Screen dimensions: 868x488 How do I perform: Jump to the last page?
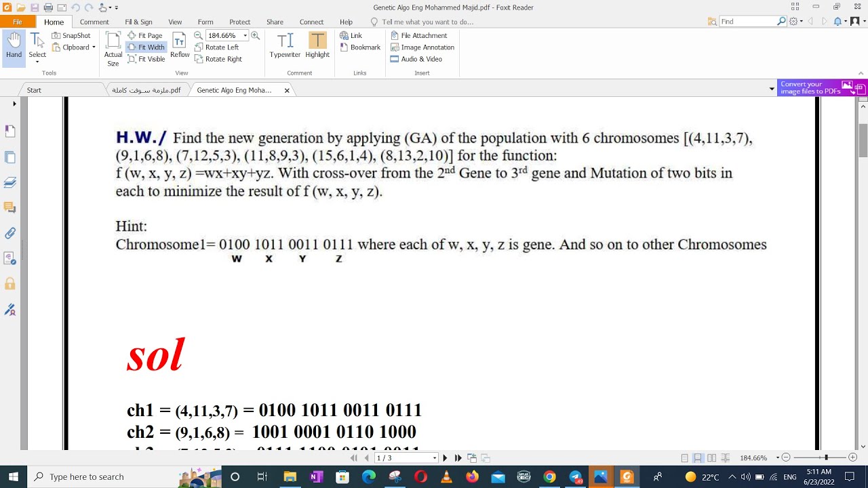coord(458,458)
